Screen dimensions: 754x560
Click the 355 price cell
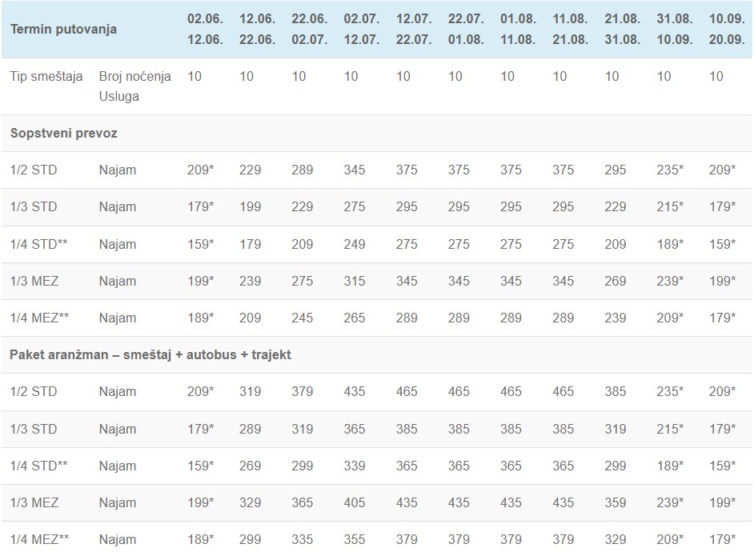point(354,539)
